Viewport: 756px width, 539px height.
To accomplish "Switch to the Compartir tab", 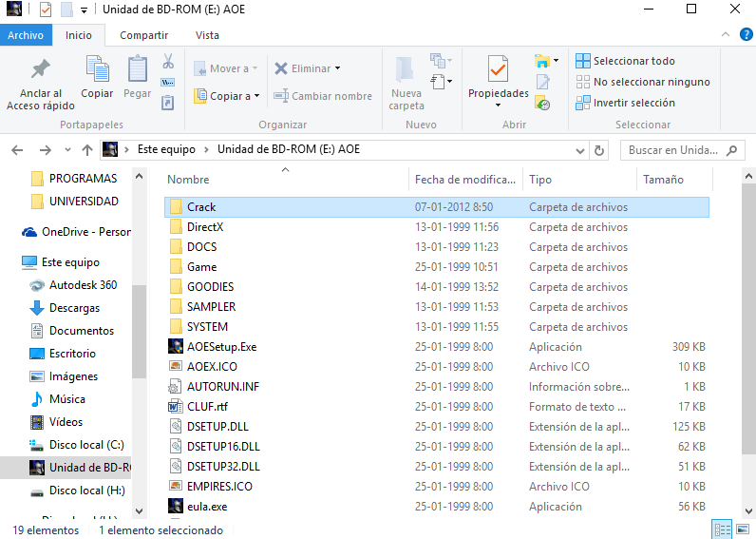I will click(x=143, y=35).
